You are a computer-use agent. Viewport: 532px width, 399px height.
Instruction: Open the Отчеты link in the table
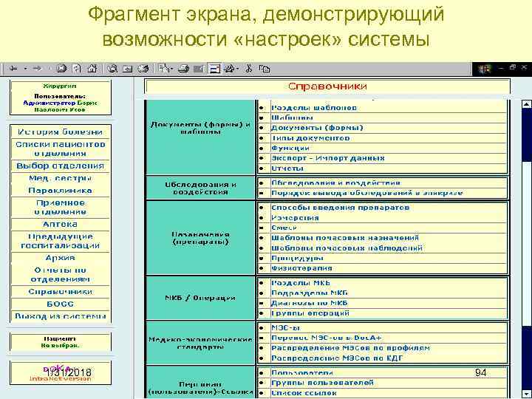click(x=287, y=168)
